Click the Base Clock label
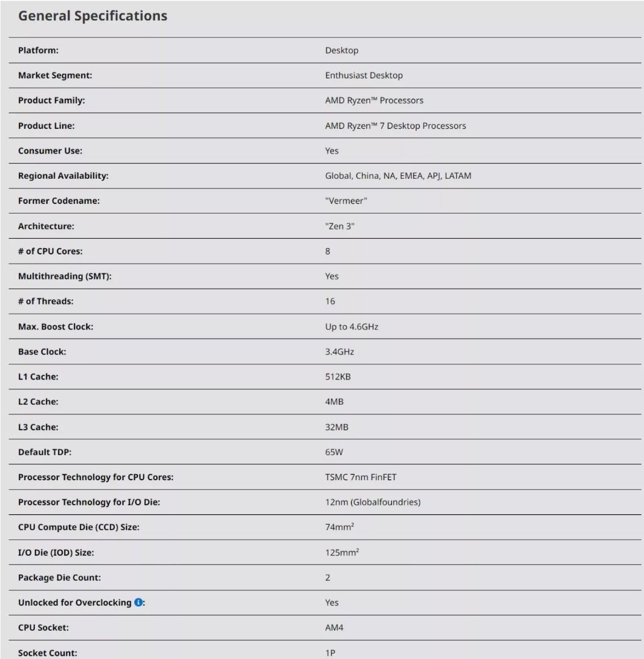This screenshot has width=644, height=659. (42, 352)
